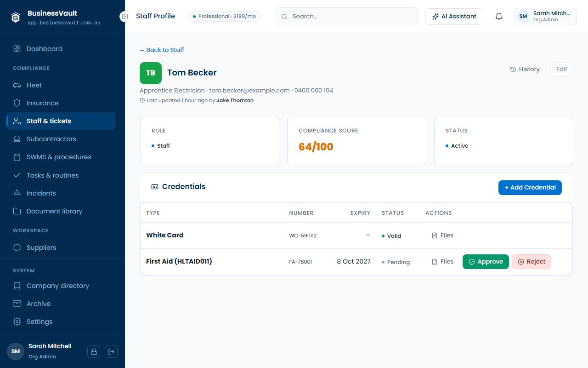Open the AI Assistant
The image size is (588, 368).
[454, 17]
